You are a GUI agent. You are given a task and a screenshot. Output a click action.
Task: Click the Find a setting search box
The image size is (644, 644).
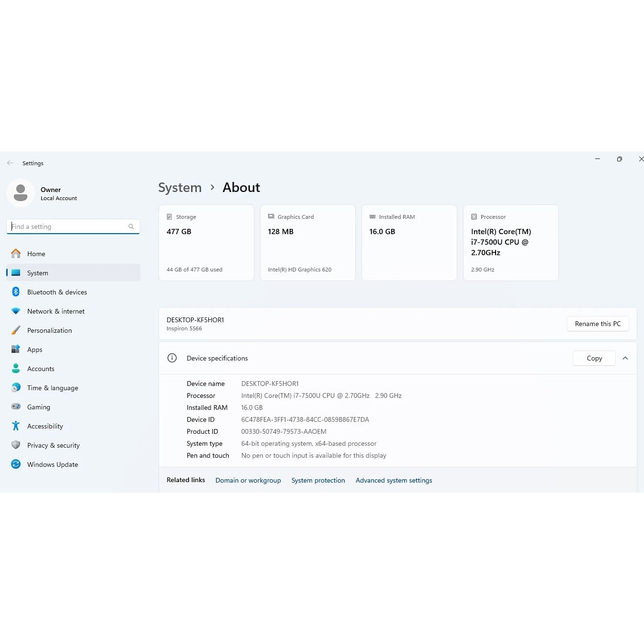point(69,226)
